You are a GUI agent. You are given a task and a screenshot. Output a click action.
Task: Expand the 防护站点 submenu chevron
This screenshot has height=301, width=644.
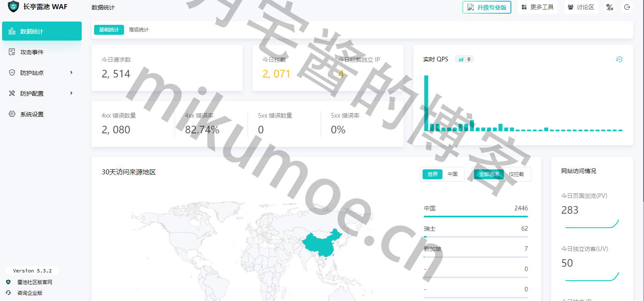(x=71, y=72)
